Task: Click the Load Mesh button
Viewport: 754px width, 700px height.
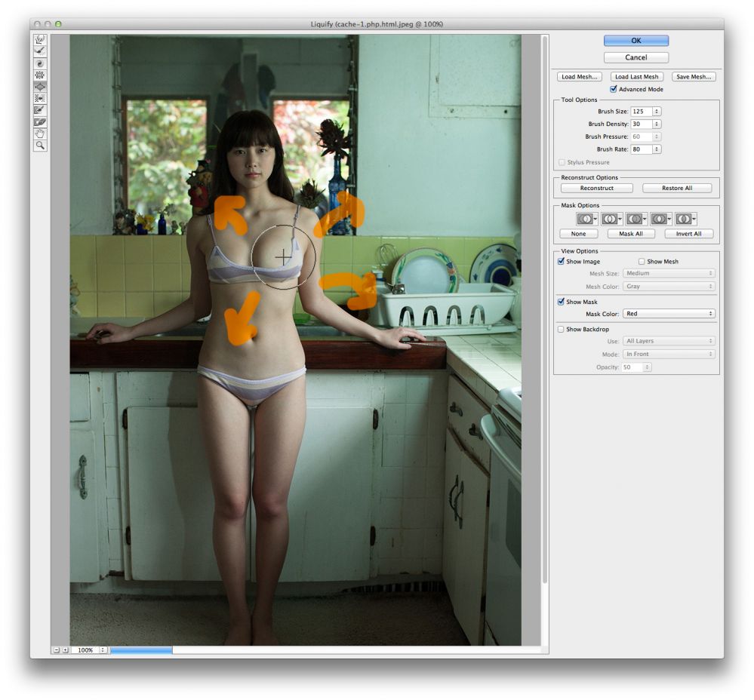Action: click(x=580, y=77)
